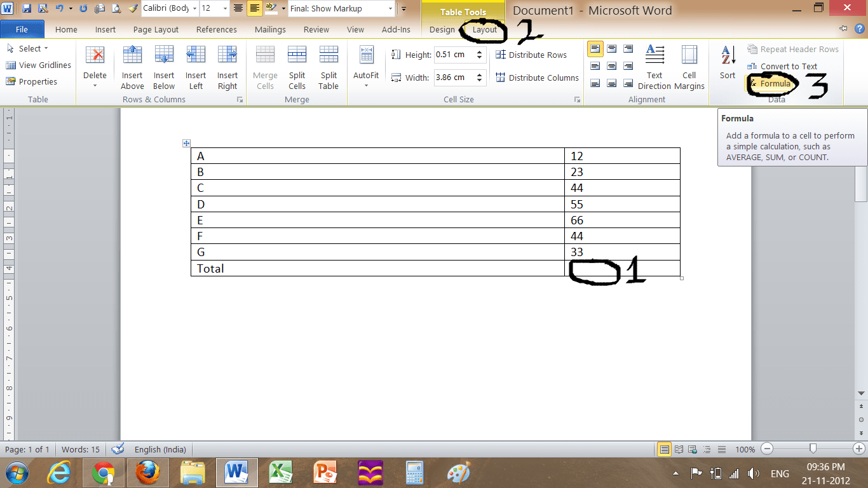Change Text Direction in the cell
The height and width of the screenshot is (488, 868).
click(x=654, y=68)
